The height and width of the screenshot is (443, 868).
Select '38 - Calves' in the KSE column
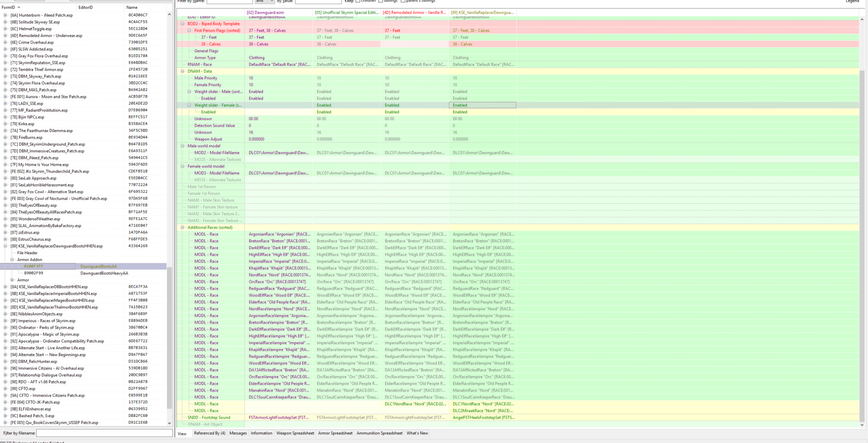[x=482, y=44]
